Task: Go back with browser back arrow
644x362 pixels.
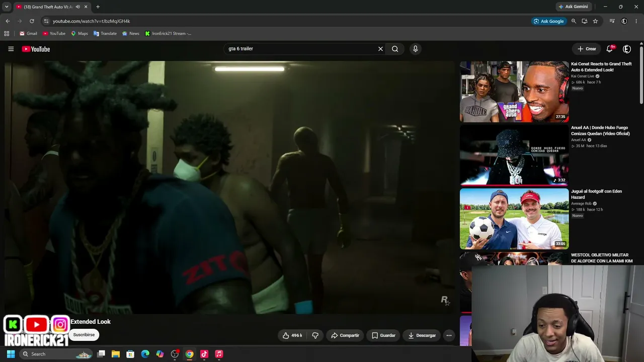Action: [8, 21]
